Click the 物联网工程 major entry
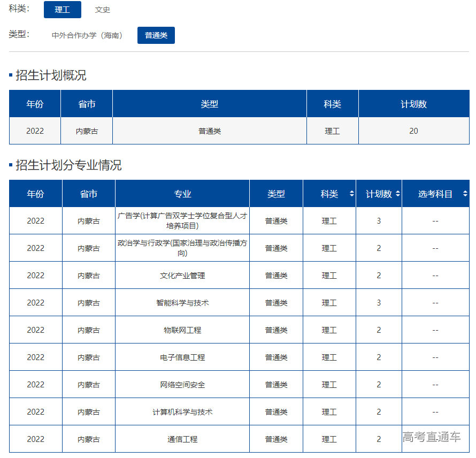 coord(182,330)
